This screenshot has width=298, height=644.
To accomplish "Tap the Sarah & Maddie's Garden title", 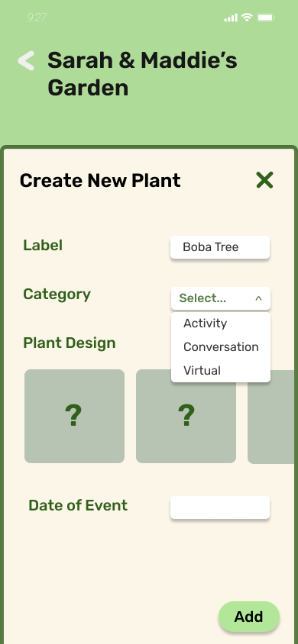I will click(x=142, y=74).
